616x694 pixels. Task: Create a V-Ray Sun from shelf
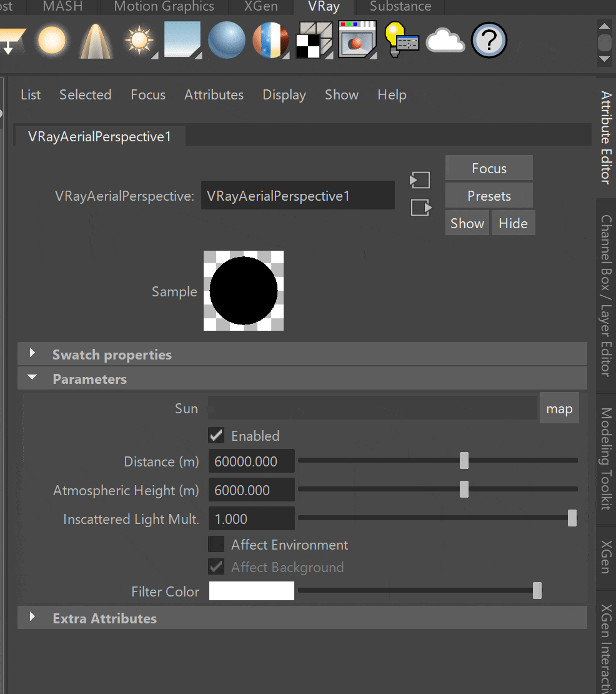pos(139,41)
